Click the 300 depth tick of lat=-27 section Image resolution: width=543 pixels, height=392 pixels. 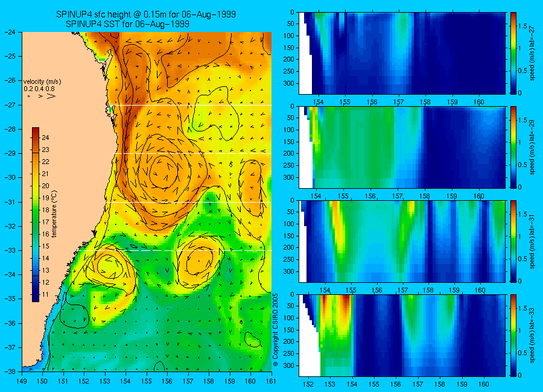pyautogui.click(x=289, y=83)
